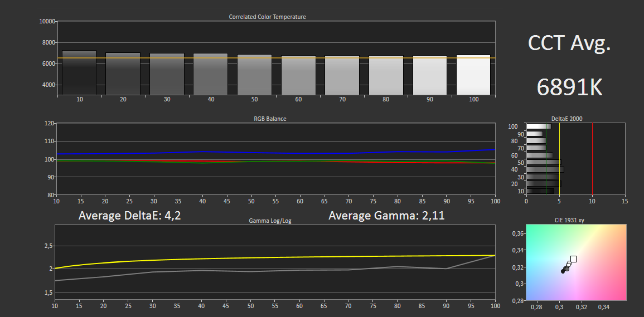The image size is (644, 317).
Task: Choose the 70% bar in CCT chart
Action: click(342, 75)
